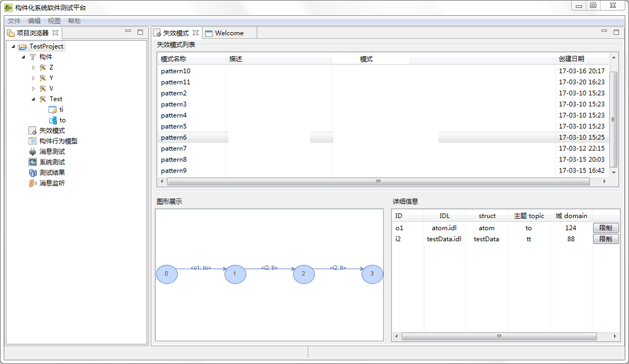Sort by 创建日期 column header
Viewport: 629px width, 364px height.
coord(571,59)
